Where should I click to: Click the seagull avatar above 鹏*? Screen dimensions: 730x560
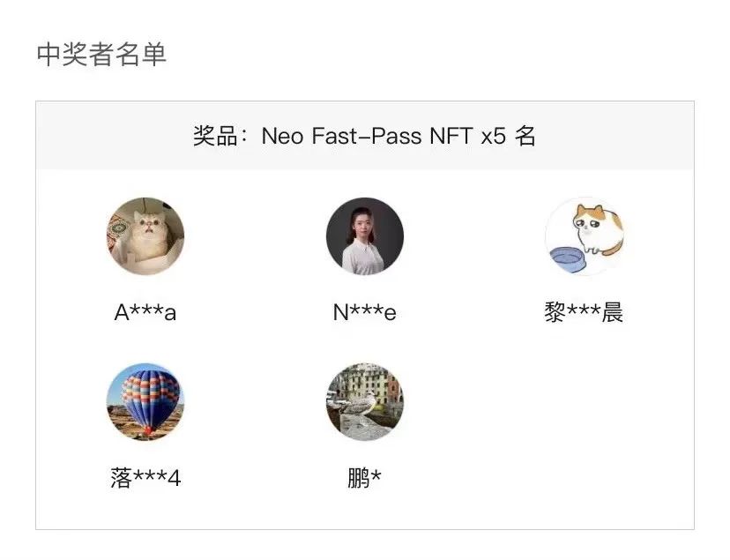point(365,402)
